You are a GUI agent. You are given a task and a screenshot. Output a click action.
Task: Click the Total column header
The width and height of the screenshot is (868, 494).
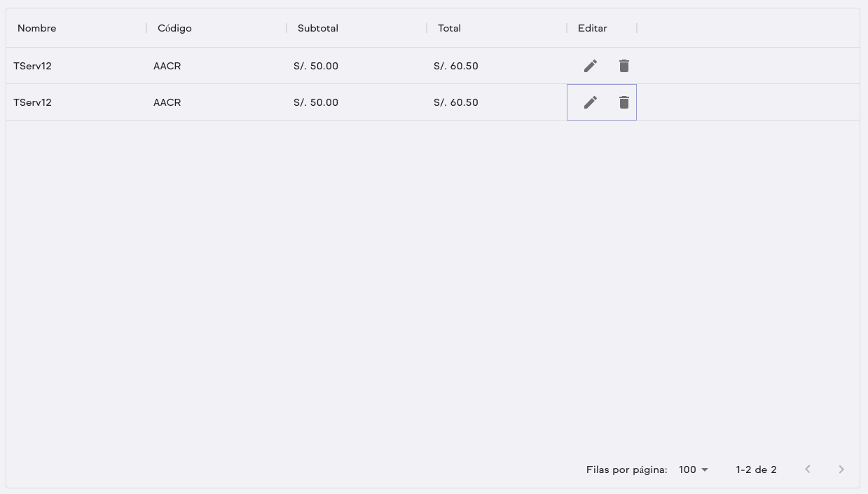point(449,28)
